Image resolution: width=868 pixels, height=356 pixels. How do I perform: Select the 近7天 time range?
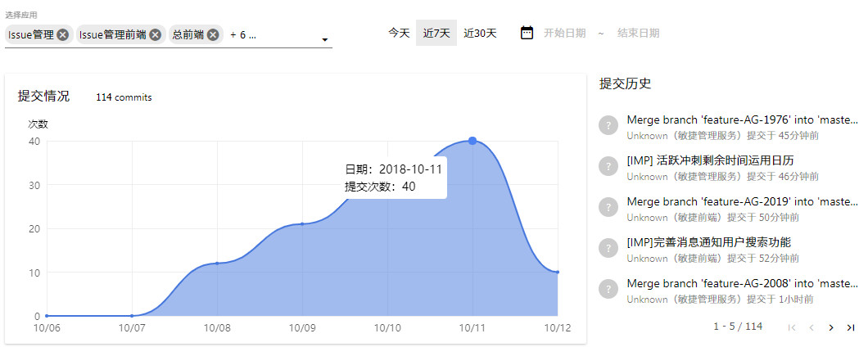click(x=436, y=33)
